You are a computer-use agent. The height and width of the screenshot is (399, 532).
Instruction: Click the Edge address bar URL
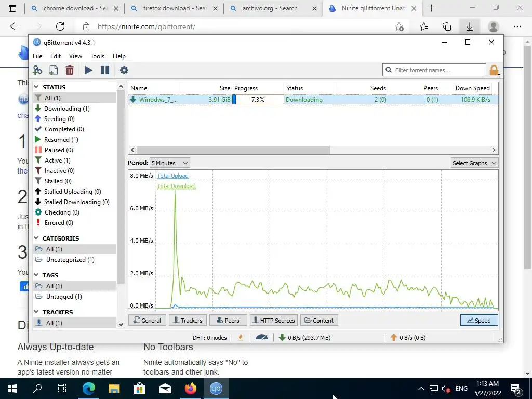pos(146,26)
